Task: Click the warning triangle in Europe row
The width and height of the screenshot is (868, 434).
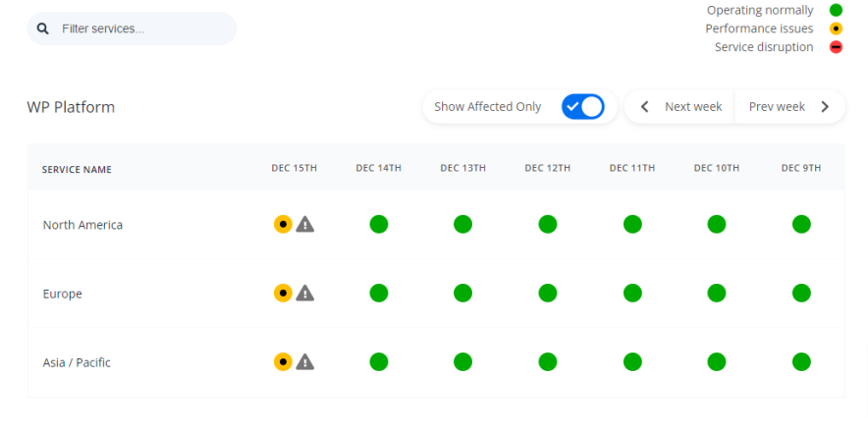Action: (x=305, y=293)
